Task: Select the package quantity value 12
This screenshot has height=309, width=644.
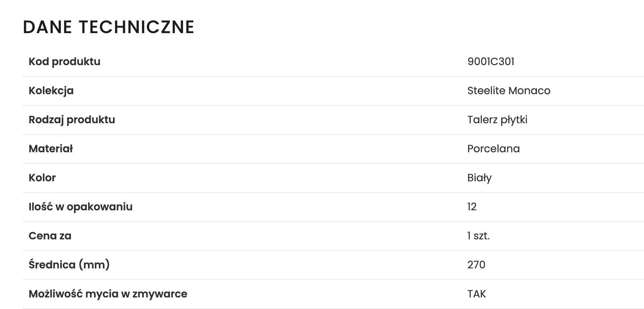Action: point(472,207)
